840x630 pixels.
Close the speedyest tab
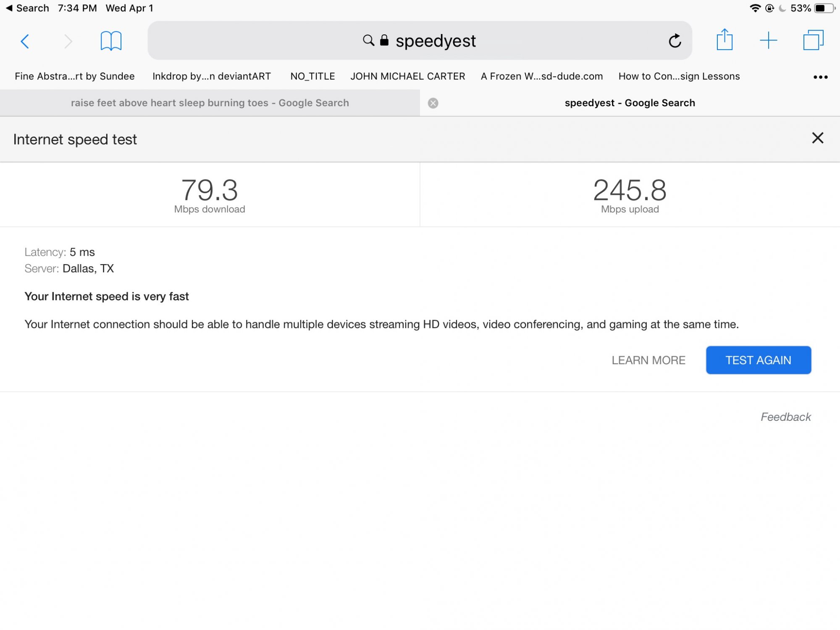click(x=433, y=103)
